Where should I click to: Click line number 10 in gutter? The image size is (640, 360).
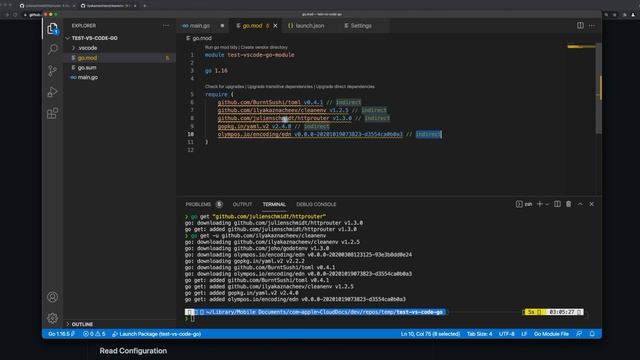(x=191, y=134)
